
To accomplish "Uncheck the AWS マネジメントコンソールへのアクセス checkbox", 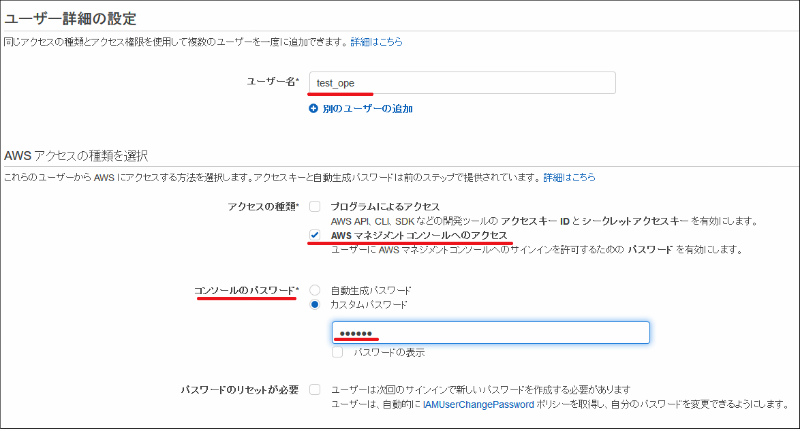I will [315, 235].
